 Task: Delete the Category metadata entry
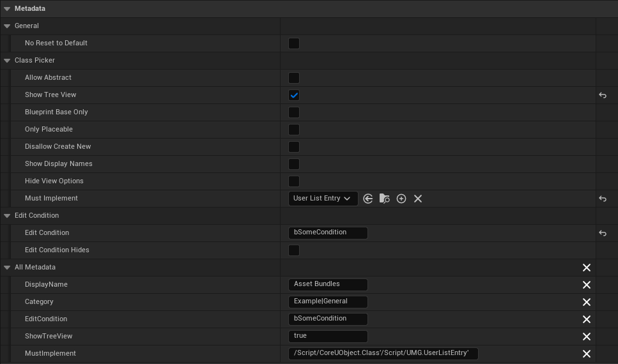[587, 302]
